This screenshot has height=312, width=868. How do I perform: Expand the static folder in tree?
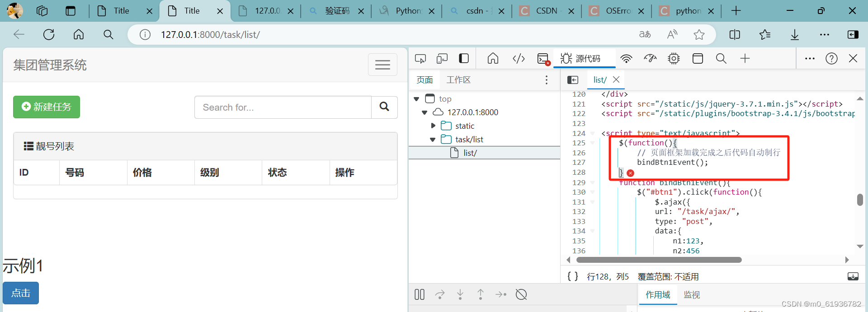[x=433, y=126]
